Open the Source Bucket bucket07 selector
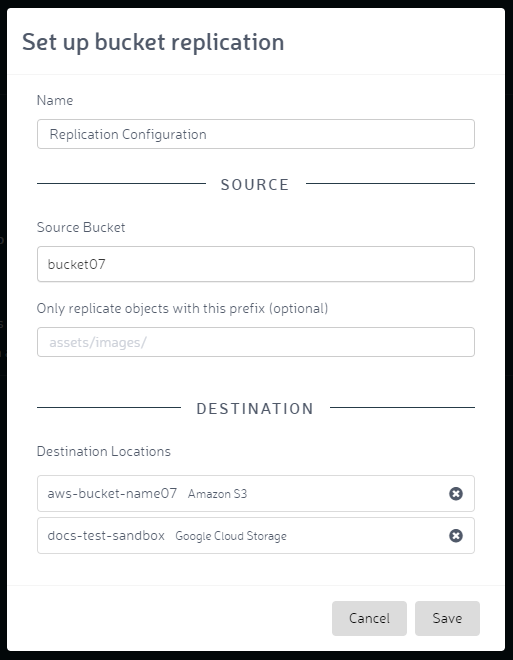Viewport: 513px width, 660px height. point(256,264)
